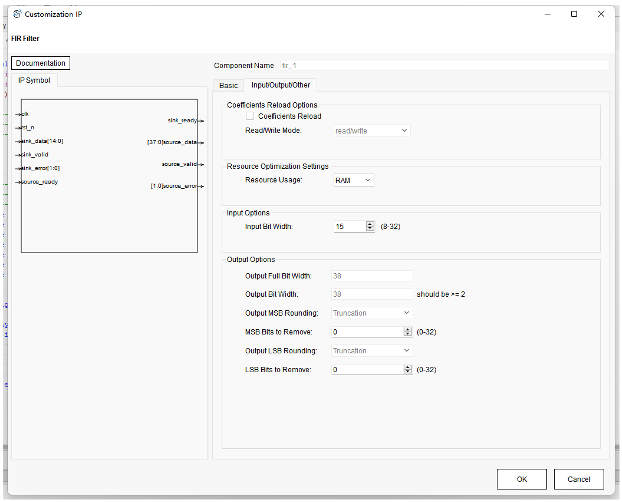This screenshot has height=502, width=622.
Task: Confirm settings with the OK button
Action: point(521,479)
